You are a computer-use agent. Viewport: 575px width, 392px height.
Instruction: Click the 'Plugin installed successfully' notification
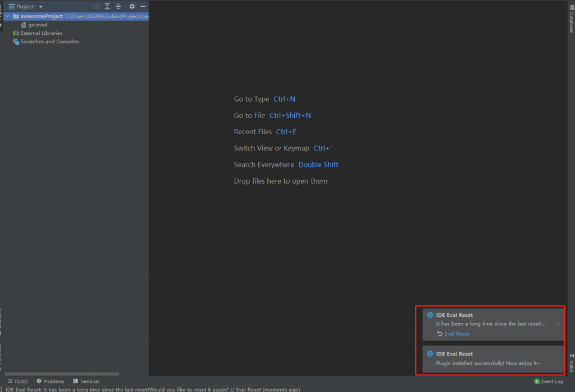click(493, 359)
